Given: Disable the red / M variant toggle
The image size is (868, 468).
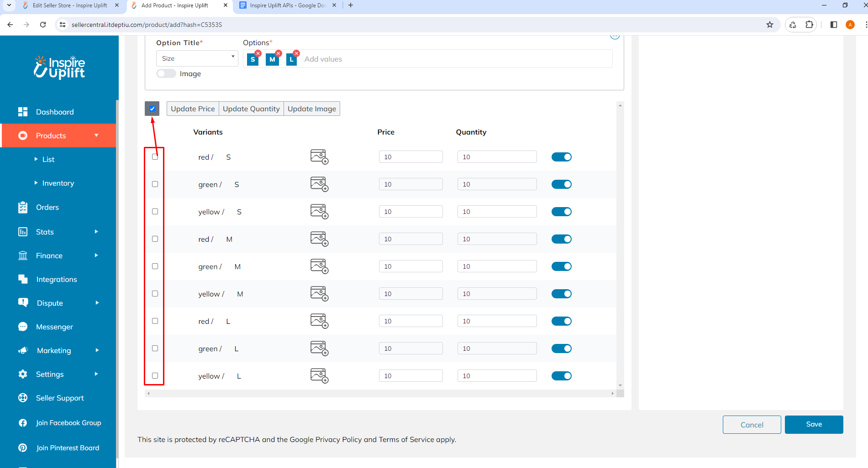Looking at the screenshot, I should pos(561,239).
